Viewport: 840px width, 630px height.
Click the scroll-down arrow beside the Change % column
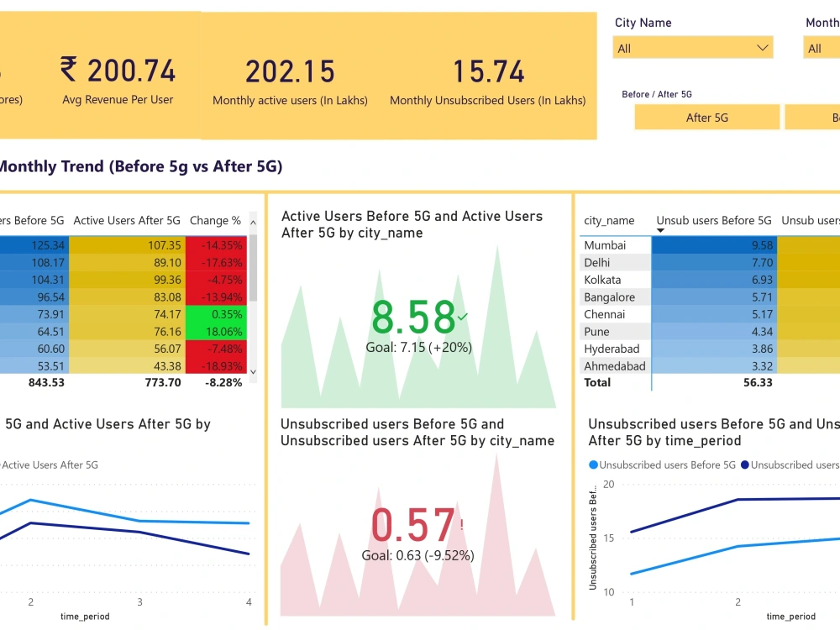[253, 370]
